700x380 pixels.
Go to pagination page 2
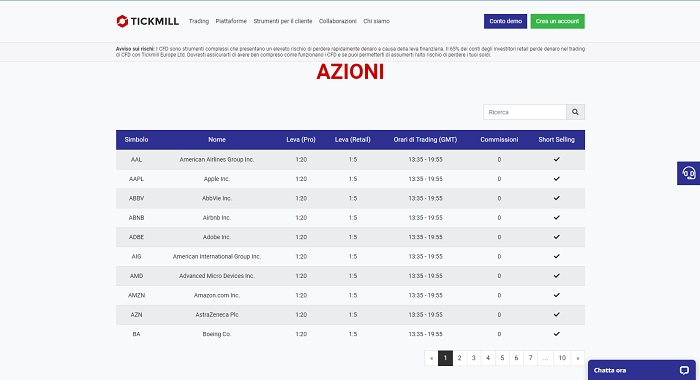459,358
